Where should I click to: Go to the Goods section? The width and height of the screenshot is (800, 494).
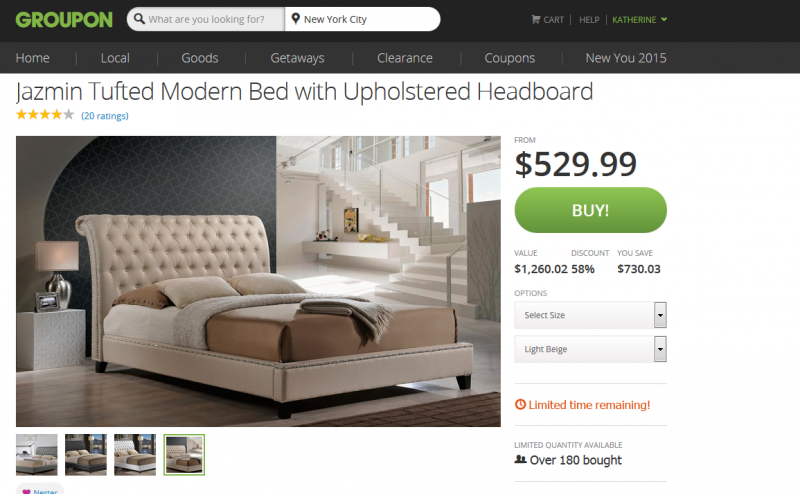199,58
